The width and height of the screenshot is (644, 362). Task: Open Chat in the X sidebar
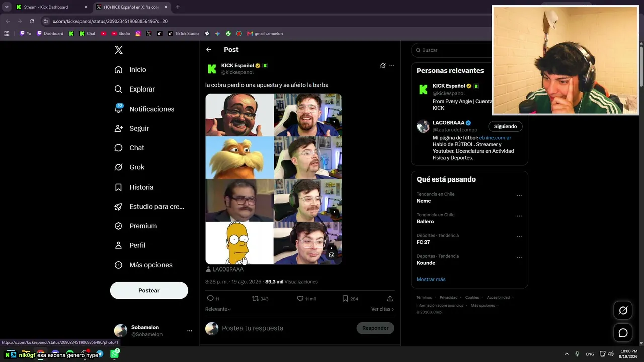[x=129, y=148]
